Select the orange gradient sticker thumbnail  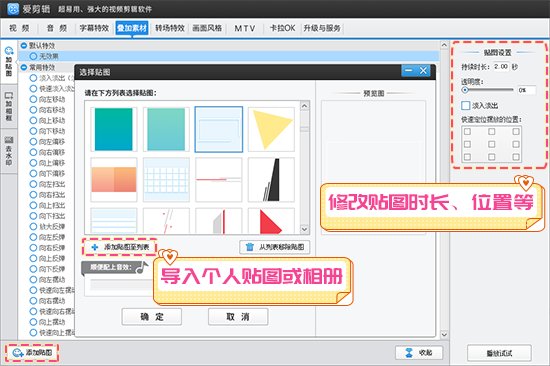click(x=114, y=179)
